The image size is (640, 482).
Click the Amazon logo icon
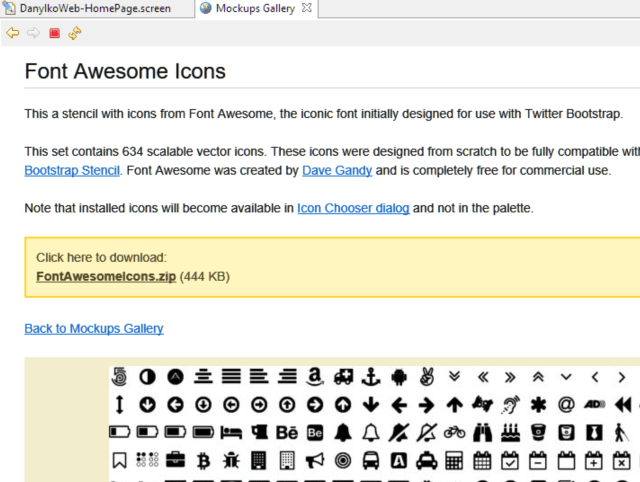[315, 377]
